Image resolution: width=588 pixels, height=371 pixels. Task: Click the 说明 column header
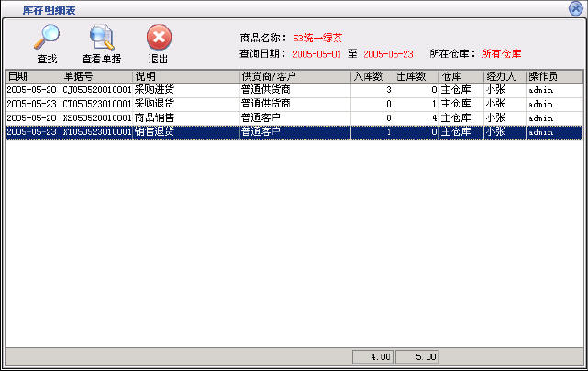185,76
